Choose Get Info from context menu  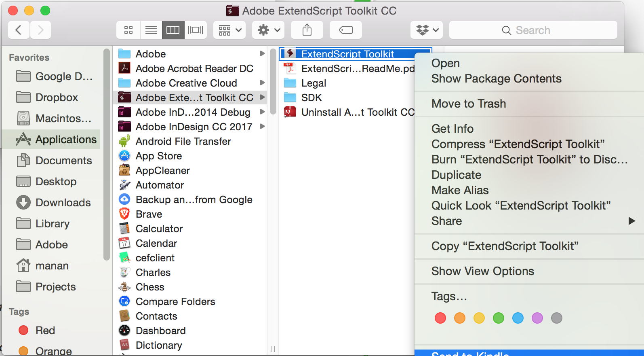tap(529, 129)
